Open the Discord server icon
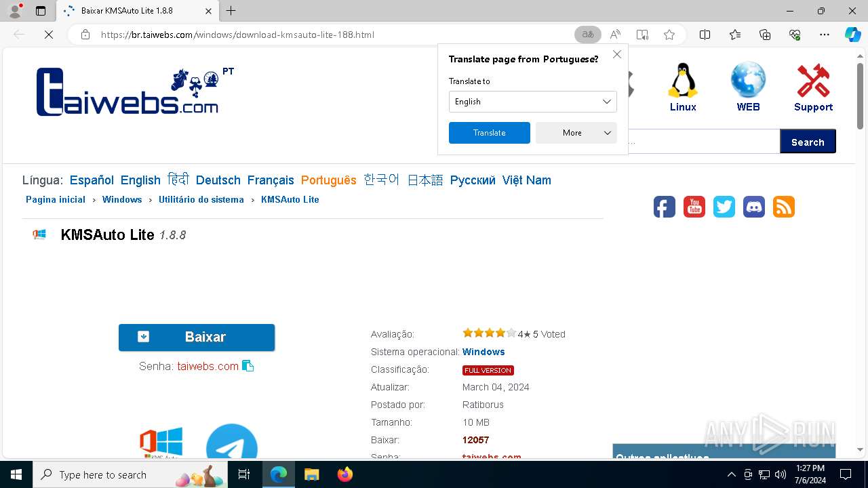 (x=754, y=207)
